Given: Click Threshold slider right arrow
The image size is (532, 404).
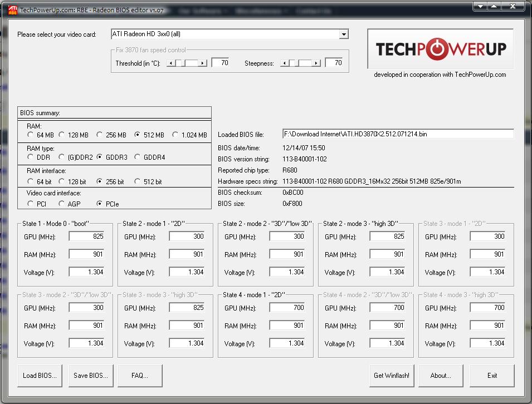Looking at the screenshot, I should (203, 63).
